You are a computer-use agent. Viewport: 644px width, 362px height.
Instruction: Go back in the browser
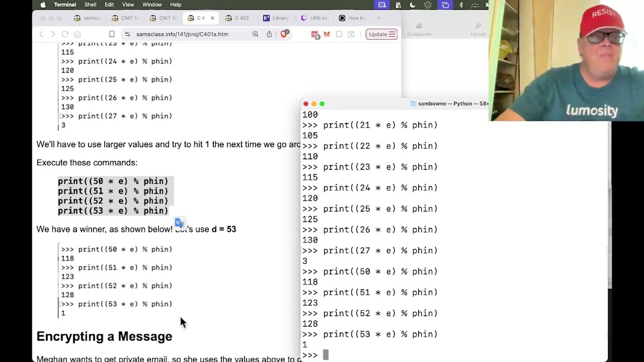pyautogui.click(x=41, y=34)
